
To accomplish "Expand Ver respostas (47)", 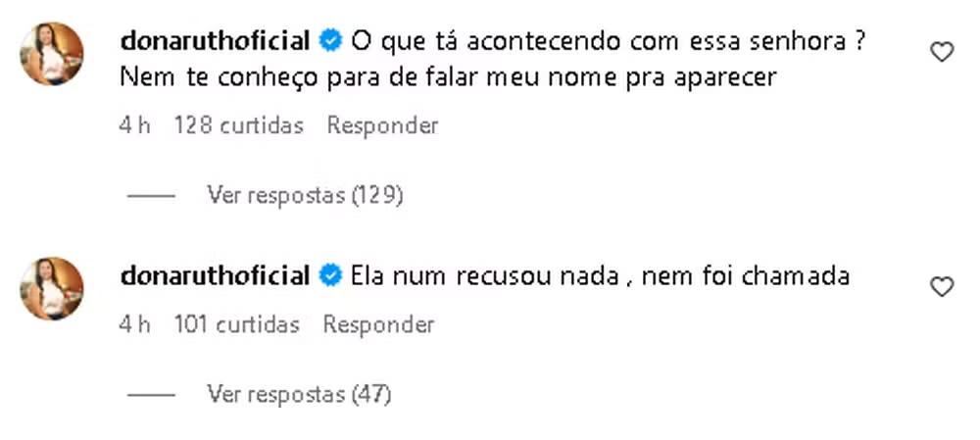I will 299,394.
